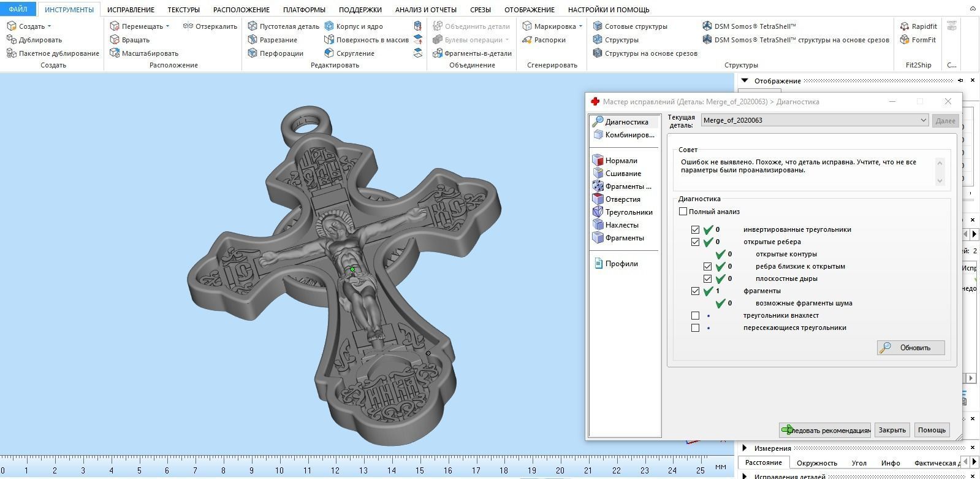Open the Скругление tool

pos(349,53)
